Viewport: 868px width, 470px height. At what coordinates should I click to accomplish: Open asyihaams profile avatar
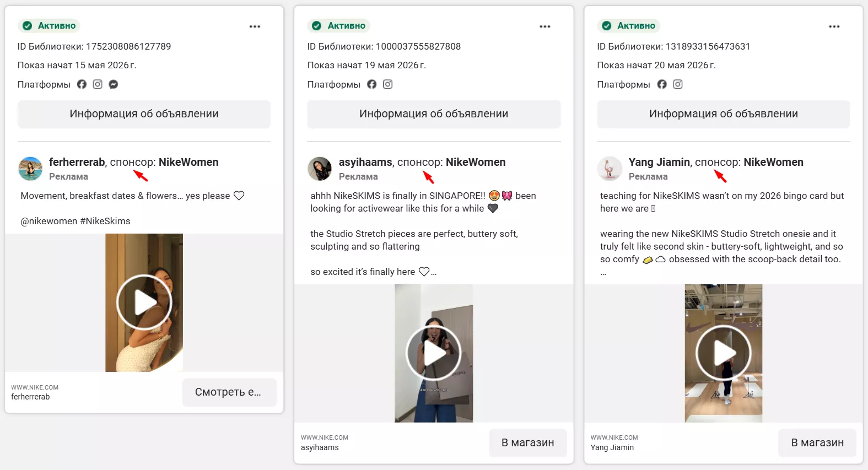pos(320,169)
